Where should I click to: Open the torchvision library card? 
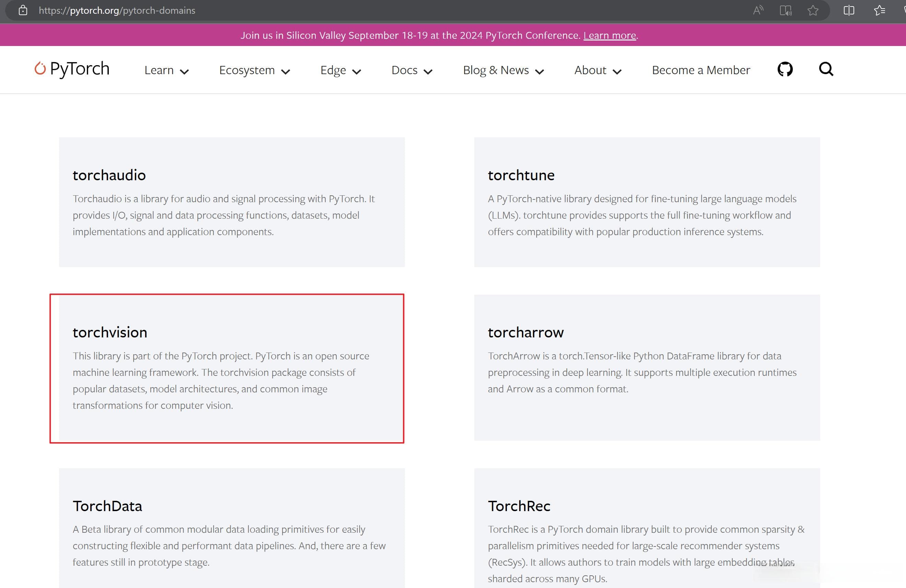[x=231, y=368]
